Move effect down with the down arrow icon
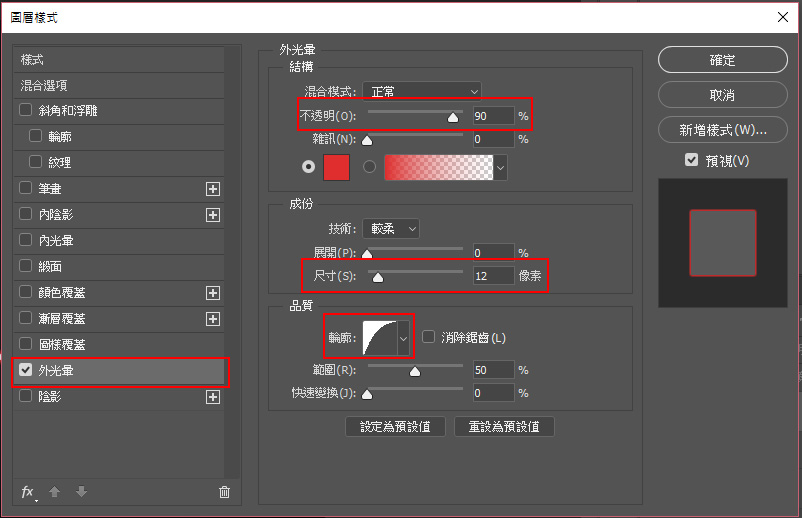Screen dimensions: 802x518 81,492
